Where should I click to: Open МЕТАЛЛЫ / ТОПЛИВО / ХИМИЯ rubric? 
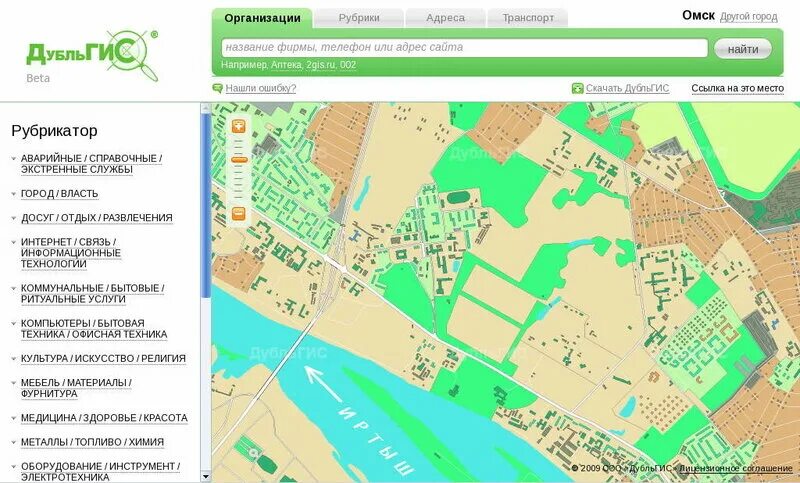click(92, 442)
